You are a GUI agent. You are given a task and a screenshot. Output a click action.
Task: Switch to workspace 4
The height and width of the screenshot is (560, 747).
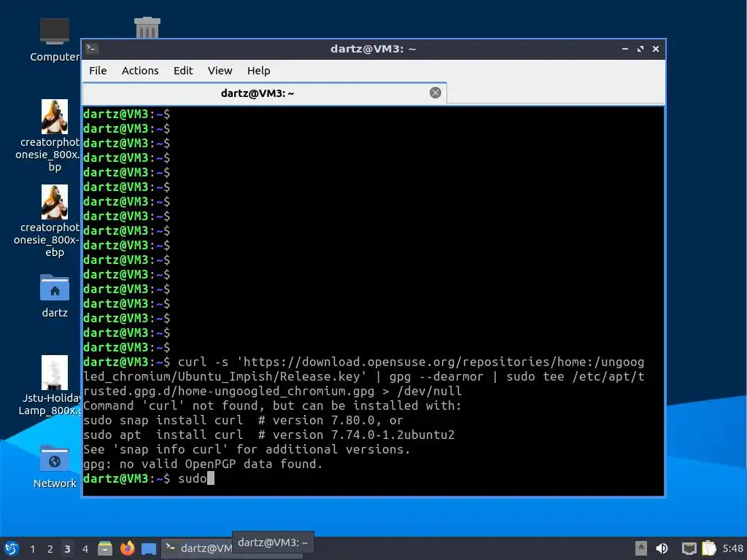[x=85, y=549]
